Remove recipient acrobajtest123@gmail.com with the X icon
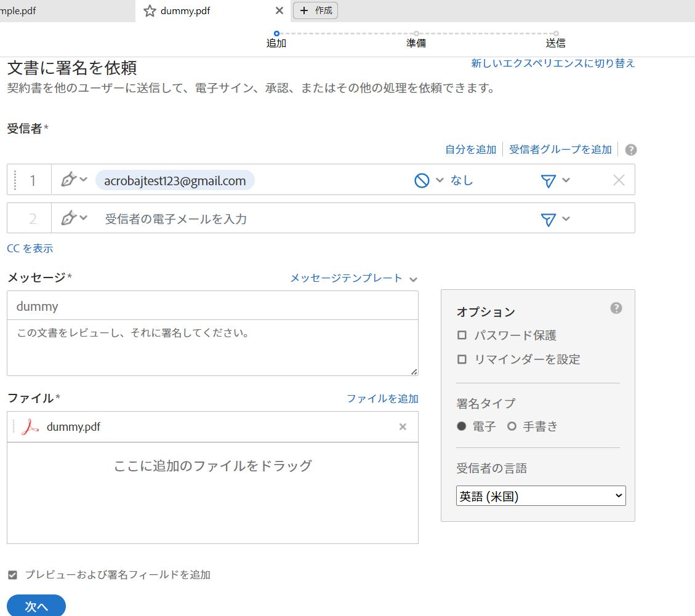Screen dimensions: 695x616 618,180
